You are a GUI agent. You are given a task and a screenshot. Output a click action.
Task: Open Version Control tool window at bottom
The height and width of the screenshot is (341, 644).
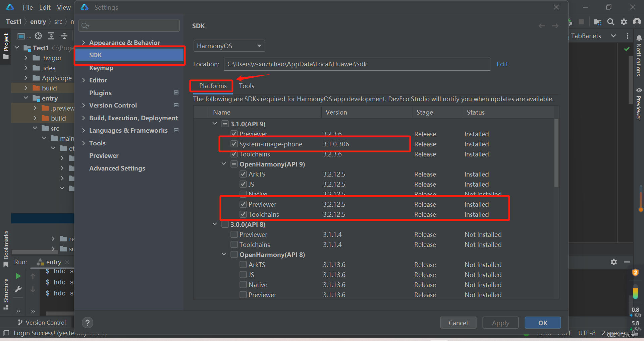pyautogui.click(x=42, y=322)
